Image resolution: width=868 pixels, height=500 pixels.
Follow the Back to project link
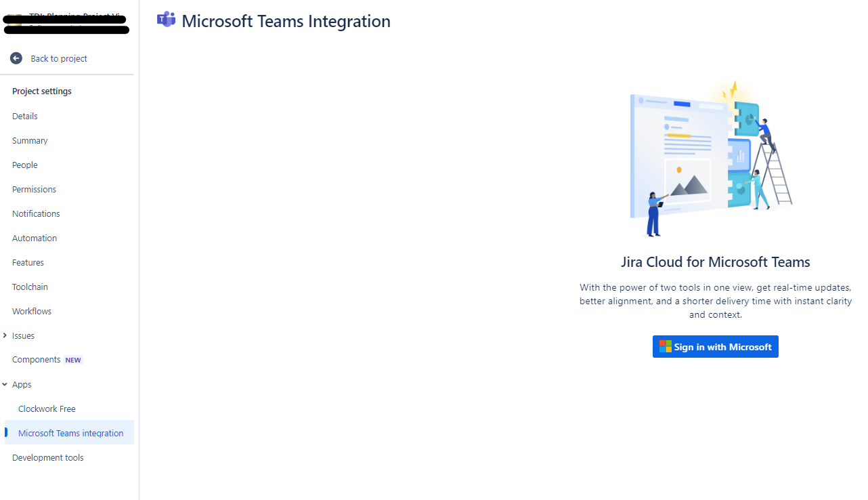tap(59, 58)
